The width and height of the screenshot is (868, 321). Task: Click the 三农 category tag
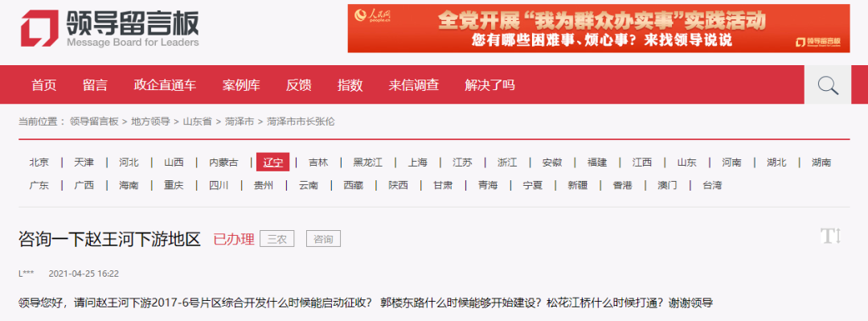(276, 239)
